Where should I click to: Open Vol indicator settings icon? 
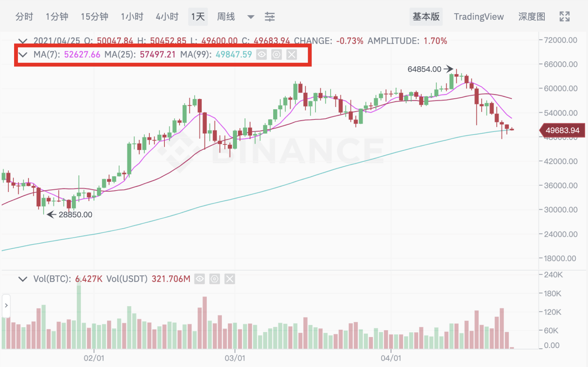[x=215, y=279]
